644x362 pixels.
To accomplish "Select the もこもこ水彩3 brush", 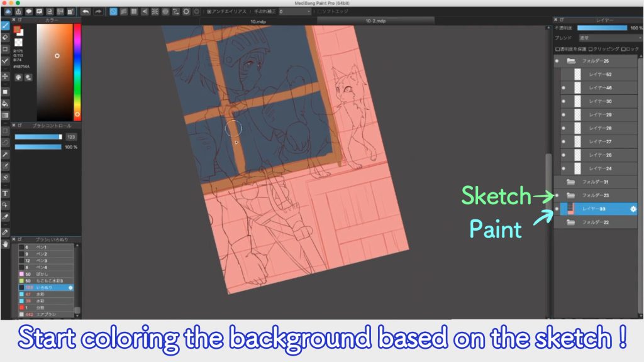I will click(46, 281).
